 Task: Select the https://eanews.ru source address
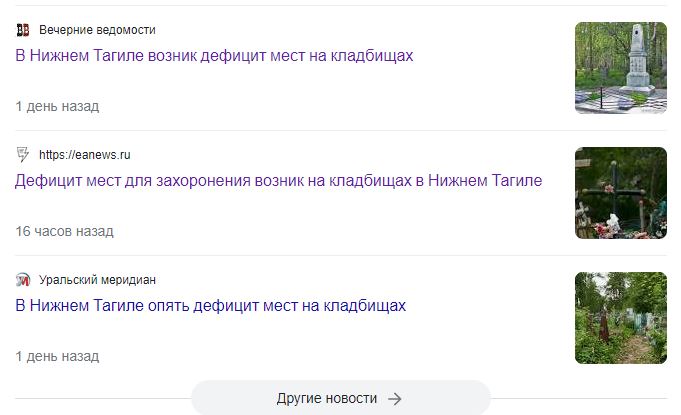pyautogui.click(x=85, y=155)
